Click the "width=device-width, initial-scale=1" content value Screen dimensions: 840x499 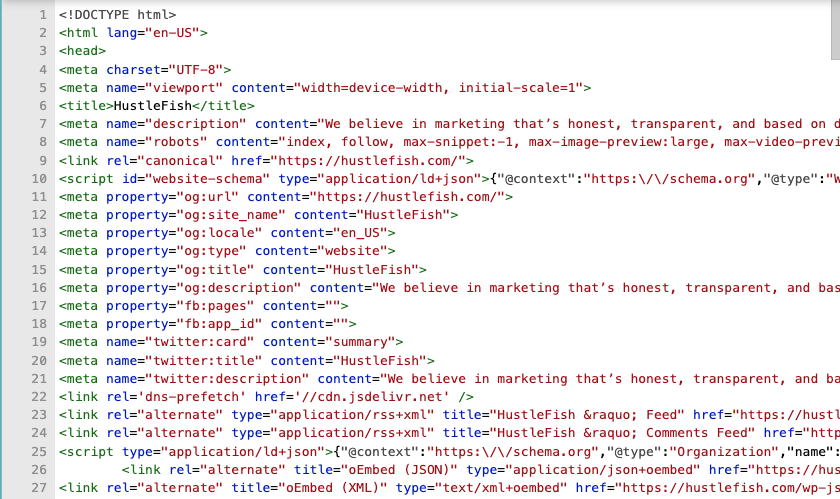438,87
